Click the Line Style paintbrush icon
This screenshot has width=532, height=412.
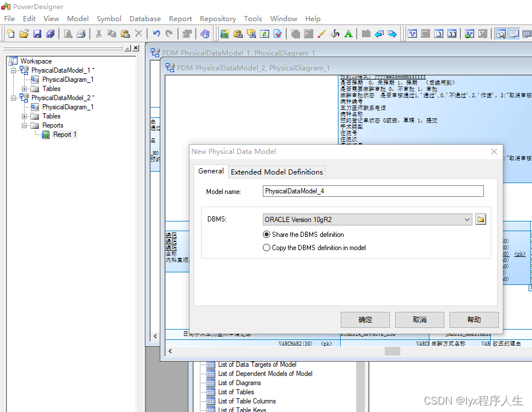click(x=322, y=34)
